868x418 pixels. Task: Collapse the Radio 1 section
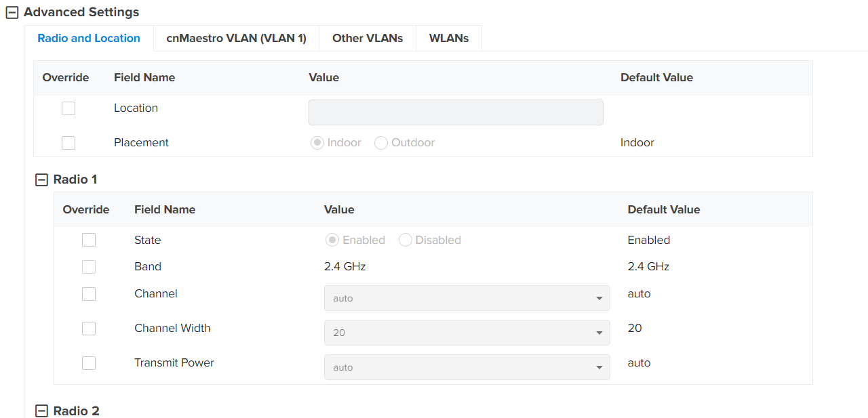[x=41, y=180]
